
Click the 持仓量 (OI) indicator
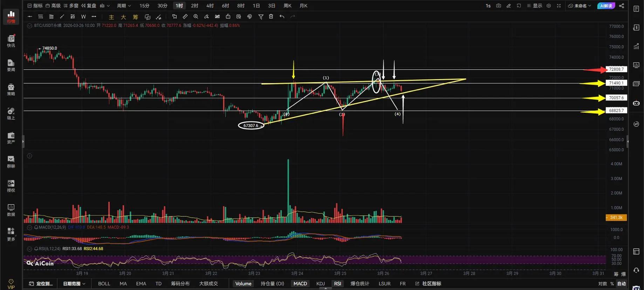[272, 284]
